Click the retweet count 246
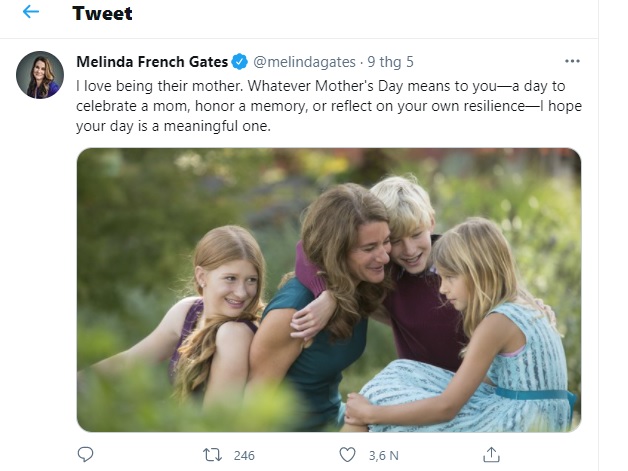Viewport: 628px width, 471px height. [x=244, y=455]
